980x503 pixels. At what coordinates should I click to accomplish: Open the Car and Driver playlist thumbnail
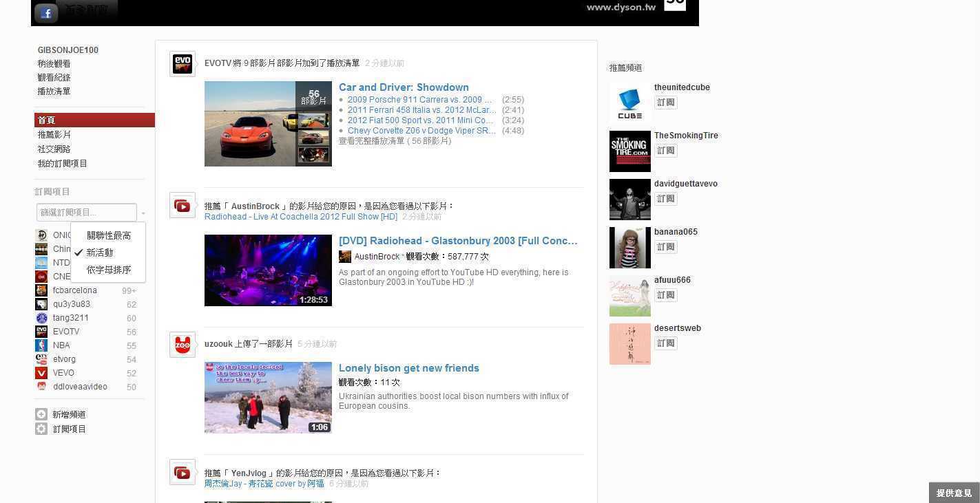tap(268, 124)
